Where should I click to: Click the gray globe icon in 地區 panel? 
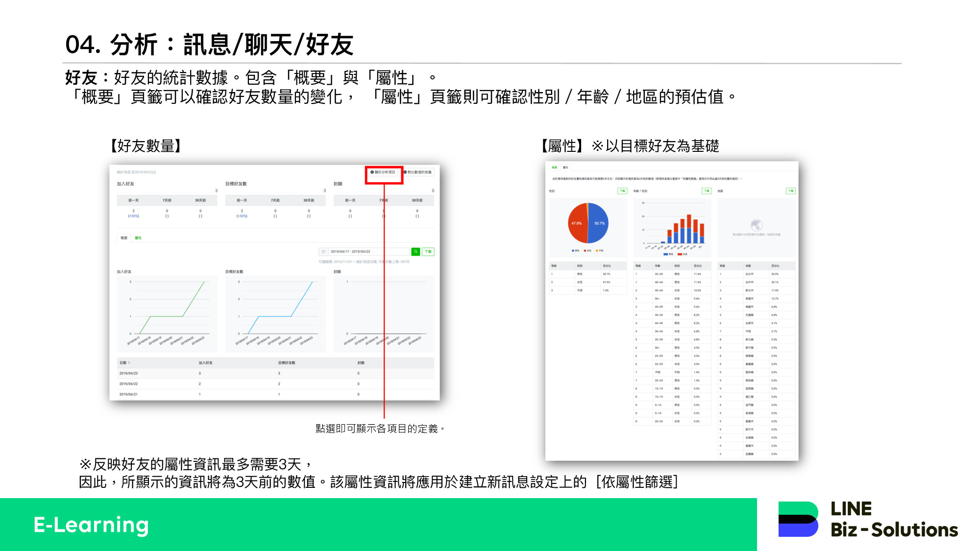tap(756, 225)
